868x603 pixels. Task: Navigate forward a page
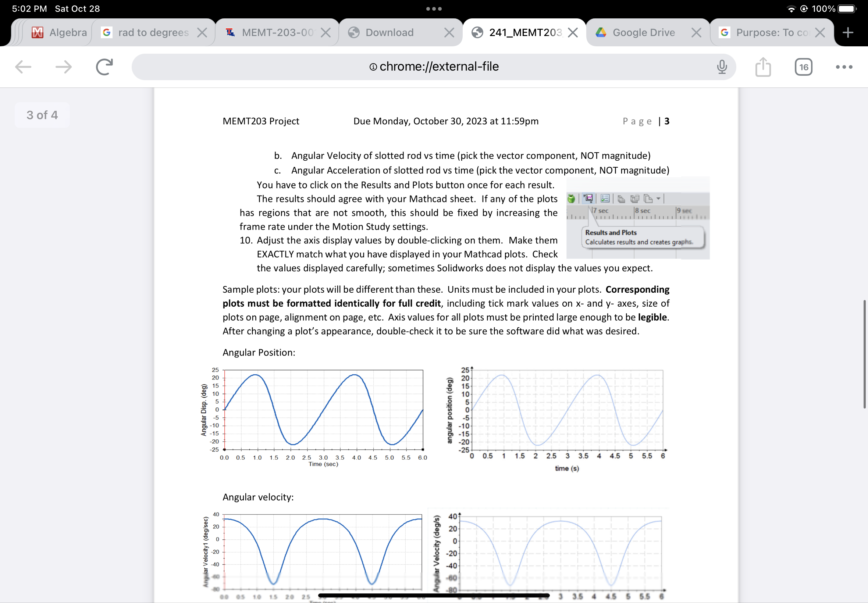coord(64,67)
